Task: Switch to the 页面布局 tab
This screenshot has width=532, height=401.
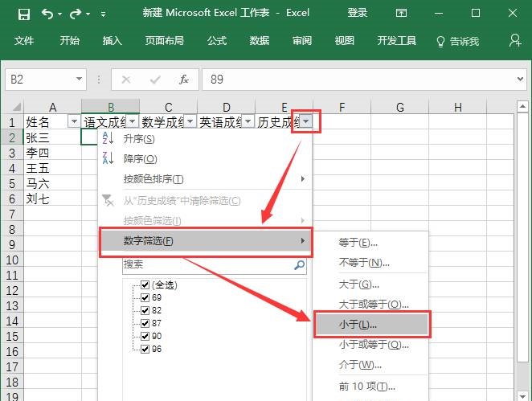Action: tap(165, 41)
